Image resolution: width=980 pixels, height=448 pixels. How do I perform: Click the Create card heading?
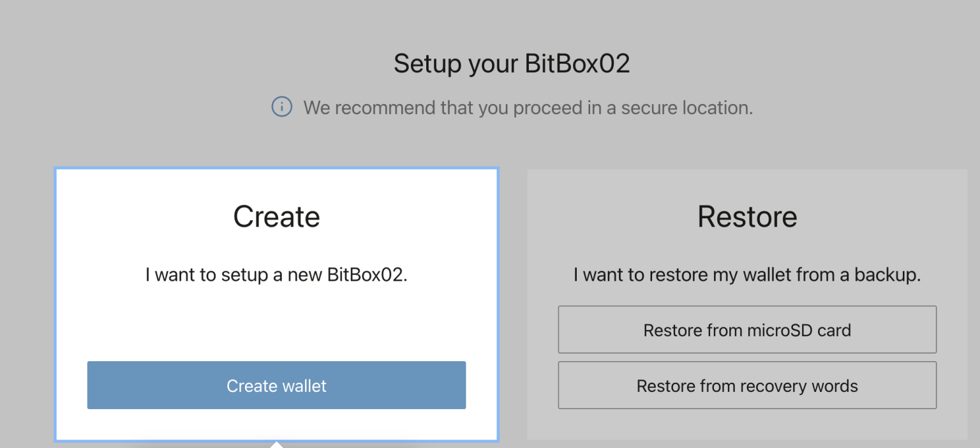click(x=276, y=217)
